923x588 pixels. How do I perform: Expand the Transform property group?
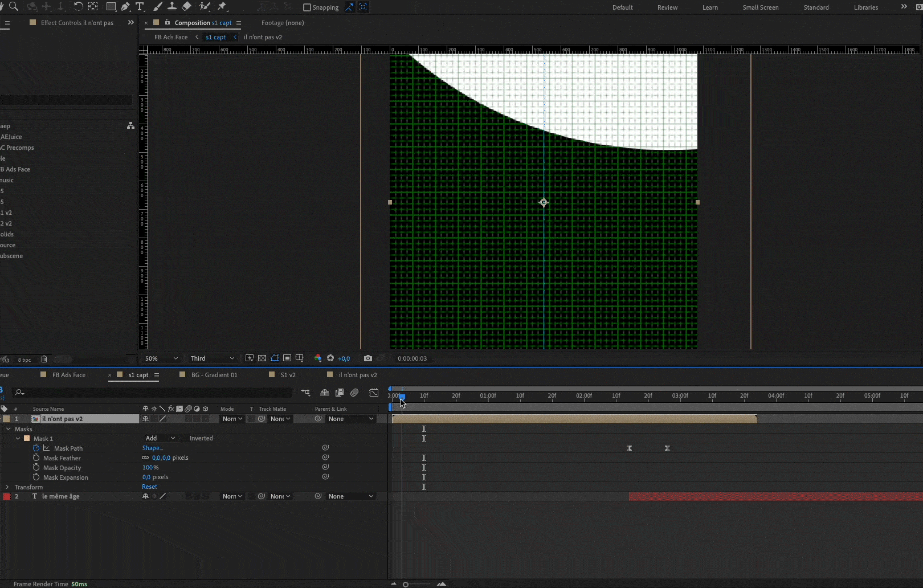pos(7,487)
